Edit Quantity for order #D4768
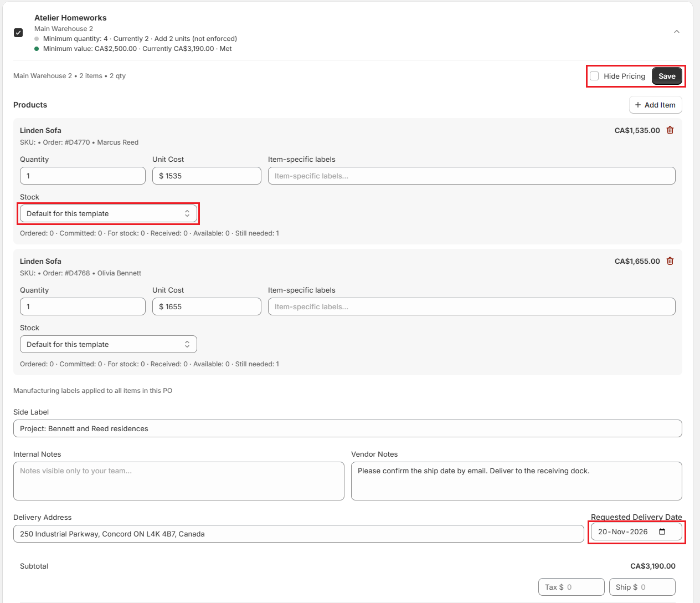The image size is (700, 603). (x=83, y=306)
